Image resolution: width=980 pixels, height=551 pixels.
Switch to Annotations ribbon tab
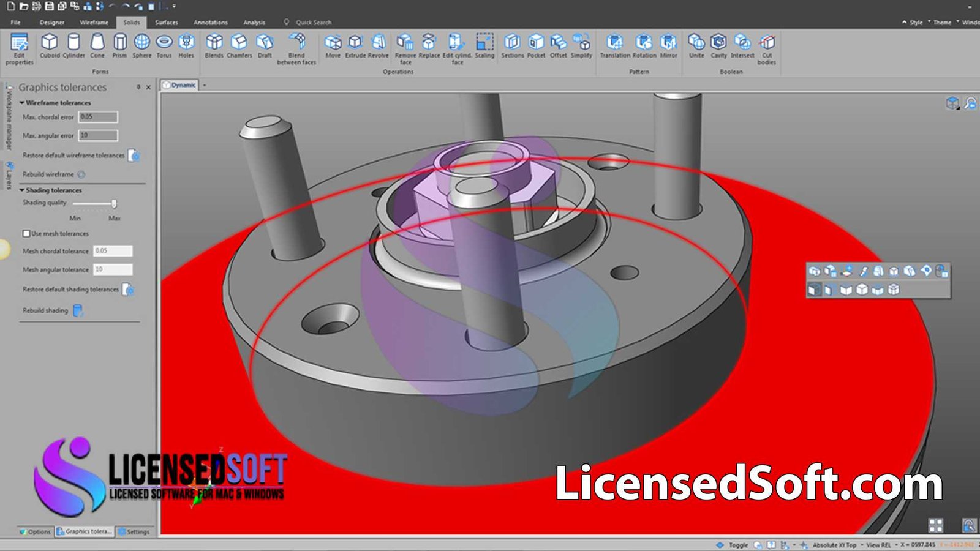point(211,23)
